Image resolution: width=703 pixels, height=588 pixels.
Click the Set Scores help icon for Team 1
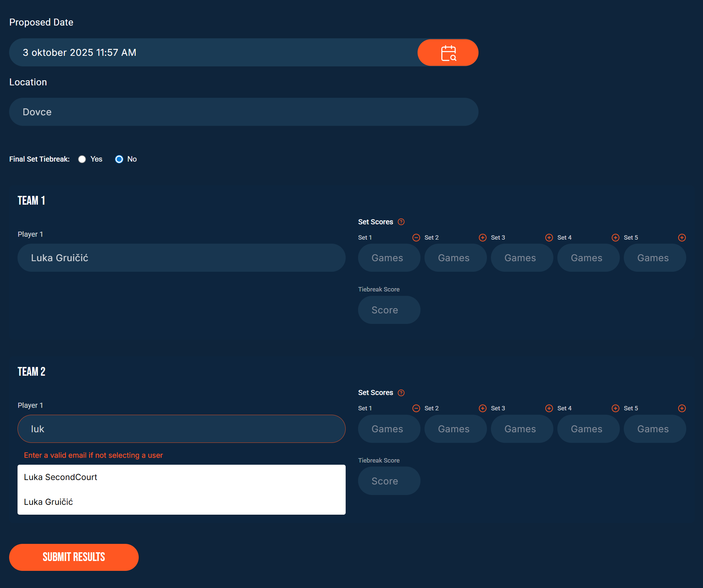pos(401,221)
